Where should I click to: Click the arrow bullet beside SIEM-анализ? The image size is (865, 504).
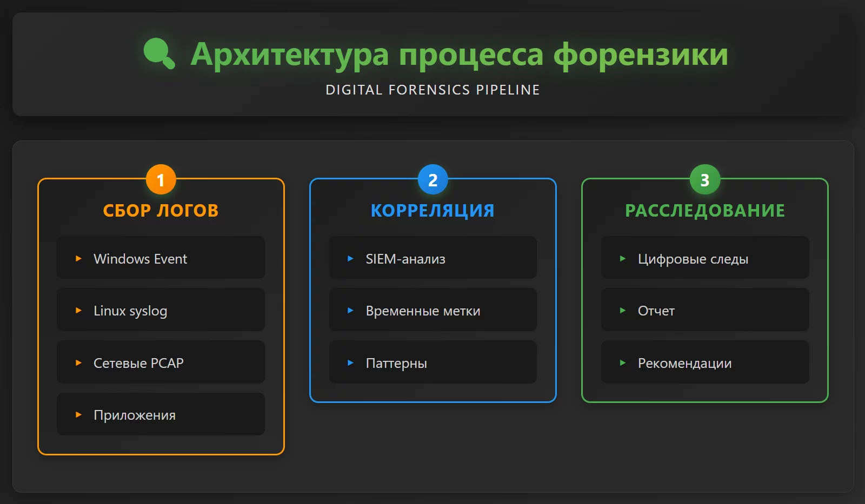click(350, 259)
